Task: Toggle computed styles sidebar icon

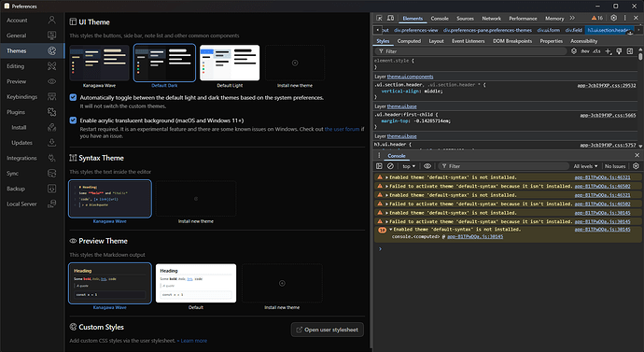Action: (x=630, y=51)
